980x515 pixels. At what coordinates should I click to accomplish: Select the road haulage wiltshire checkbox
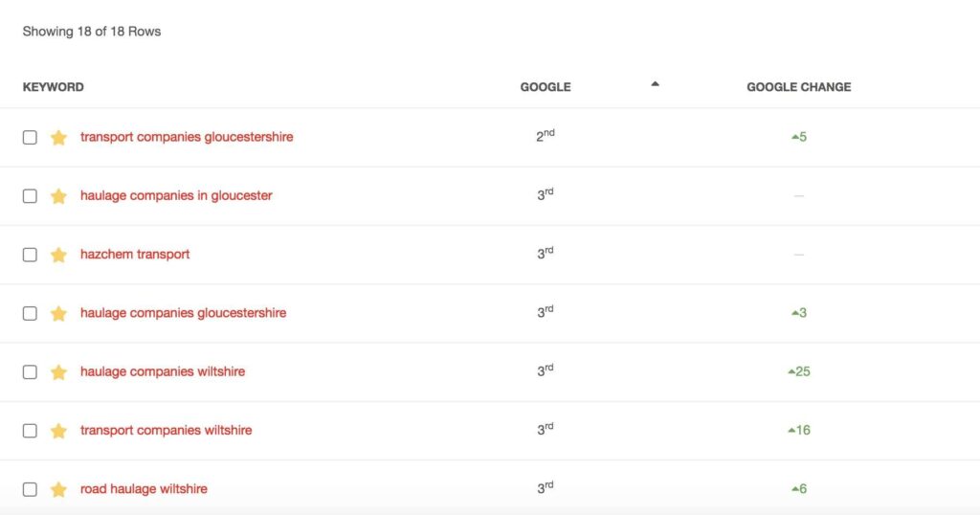tap(30, 489)
